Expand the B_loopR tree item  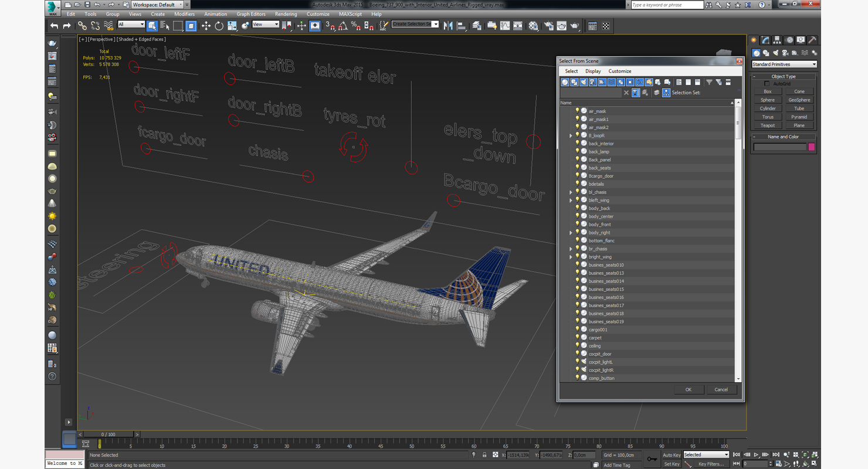click(x=571, y=135)
